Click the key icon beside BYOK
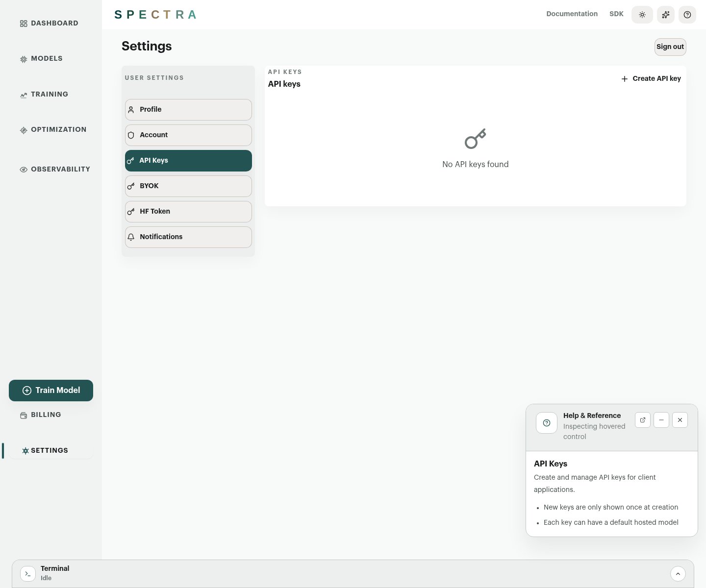This screenshot has height=588, width=706. click(x=131, y=186)
